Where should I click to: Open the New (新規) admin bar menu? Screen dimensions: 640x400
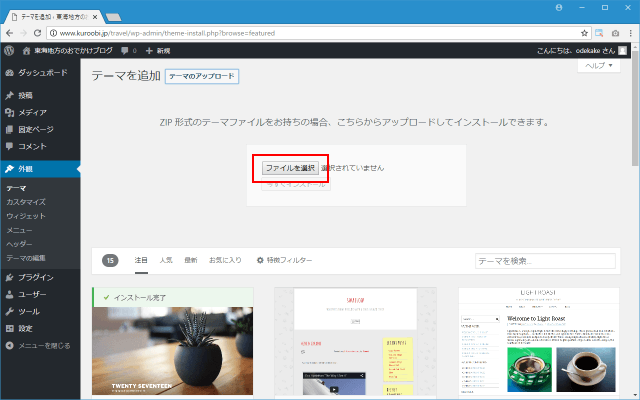pos(157,50)
